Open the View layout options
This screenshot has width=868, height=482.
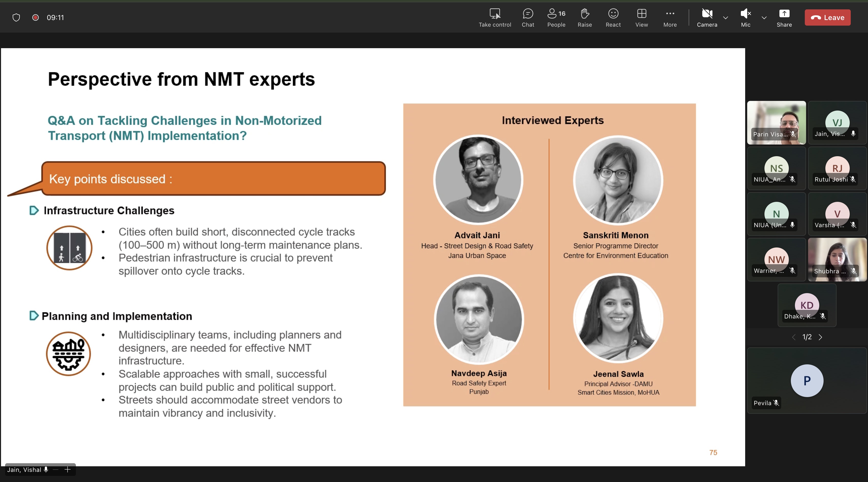click(642, 17)
